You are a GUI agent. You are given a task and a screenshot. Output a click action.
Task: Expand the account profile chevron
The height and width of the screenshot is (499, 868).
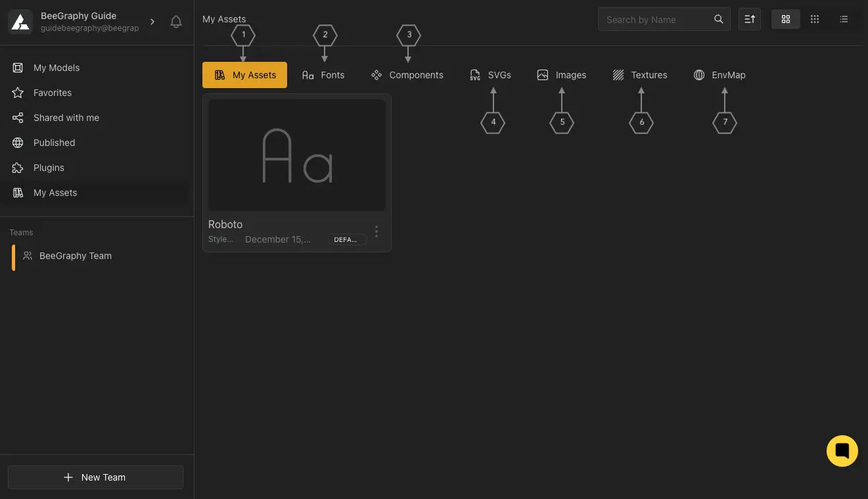pos(152,22)
